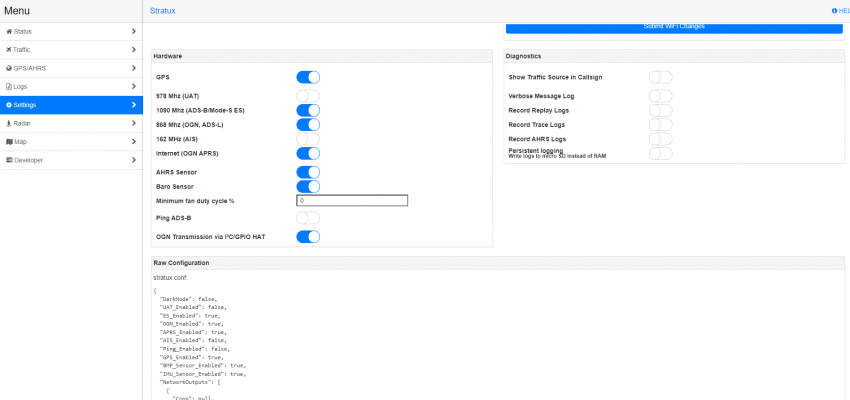Viewport: 850px width, 400px height.
Task: Click the GPS/AHRS globe icon
Action: point(9,68)
